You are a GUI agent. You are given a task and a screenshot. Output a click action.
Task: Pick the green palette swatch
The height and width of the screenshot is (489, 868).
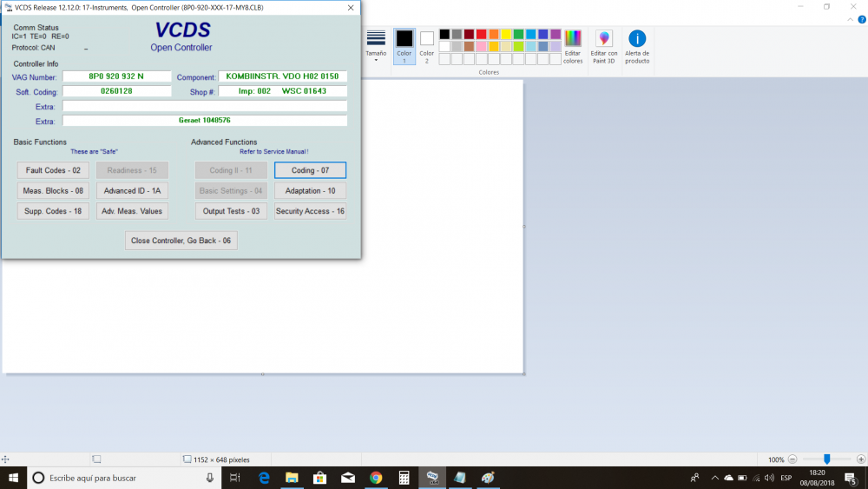(x=519, y=35)
